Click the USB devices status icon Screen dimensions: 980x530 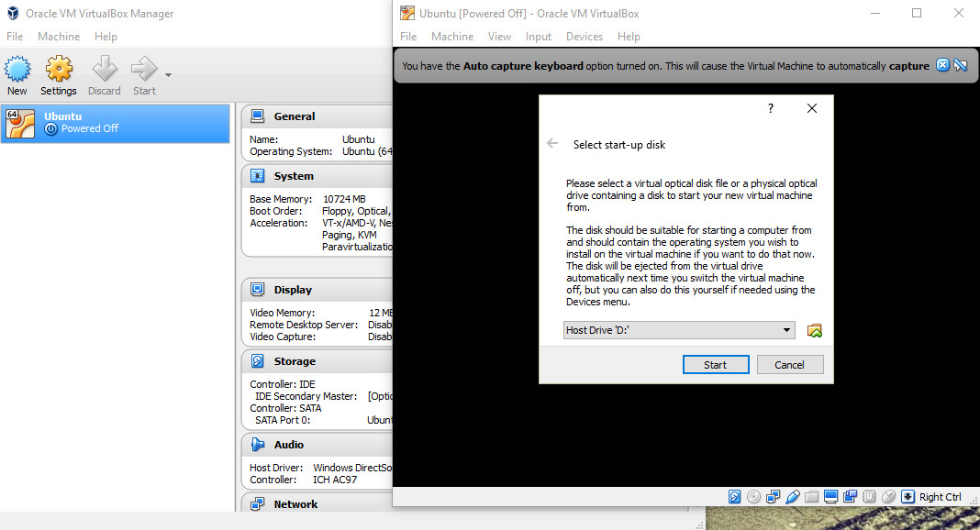coord(793,497)
